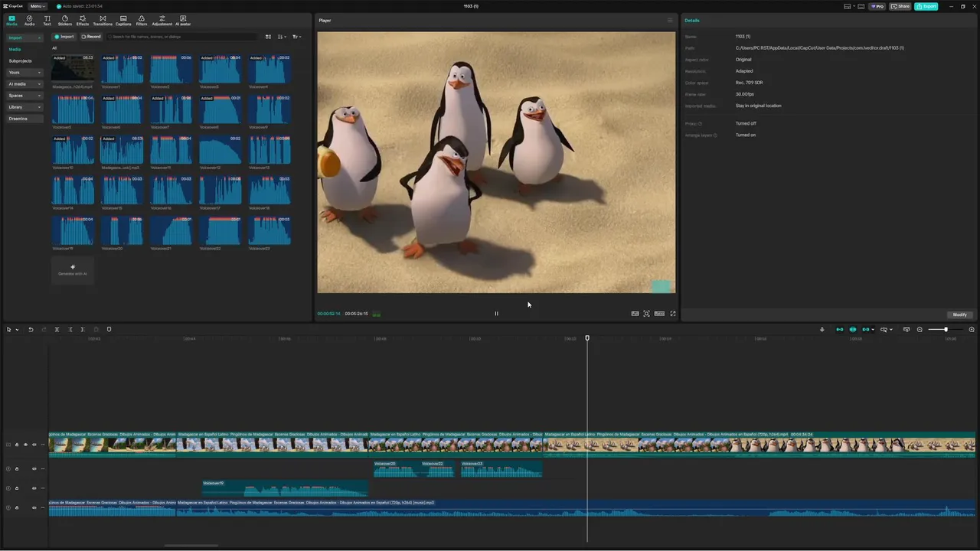The width and height of the screenshot is (980, 551).
Task: Open Dreamina in the sidebar
Action: tap(24, 119)
